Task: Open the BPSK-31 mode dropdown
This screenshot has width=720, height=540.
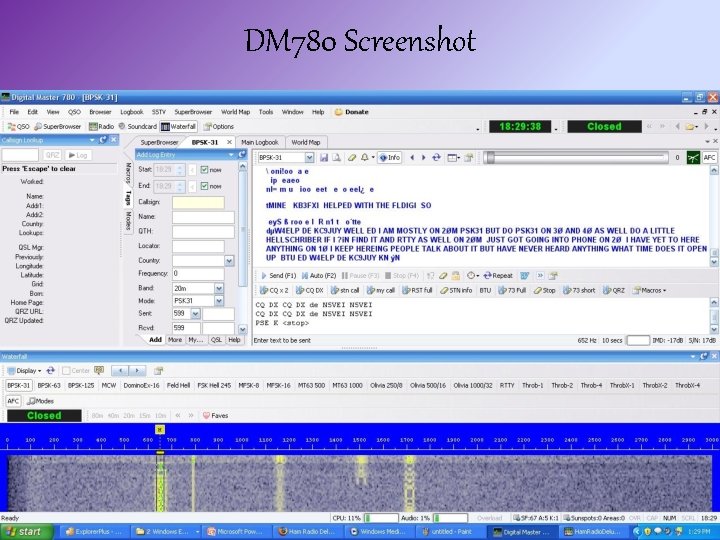Action: pyautogui.click(x=309, y=158)
